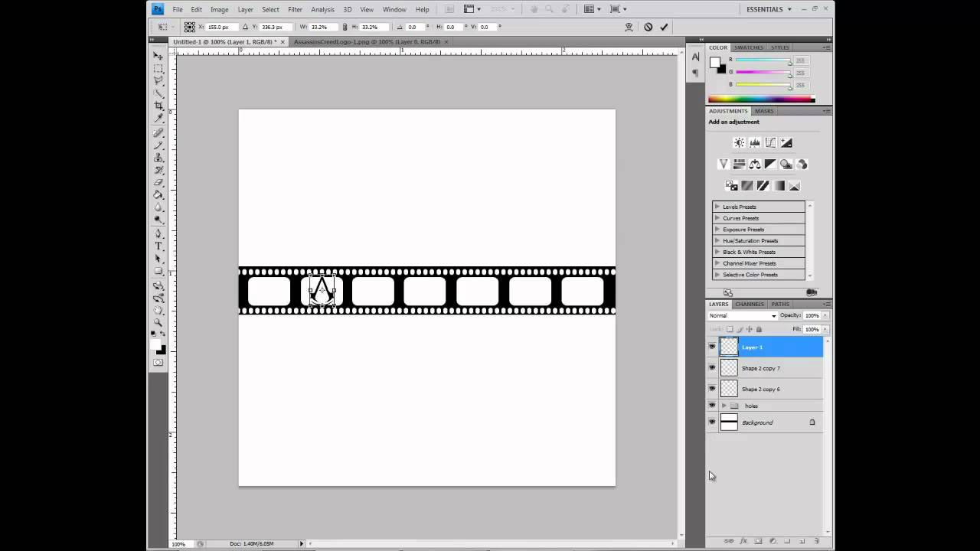Select the Eraser tool
This screenshot has width=980, height=551.
click(158, 182)
